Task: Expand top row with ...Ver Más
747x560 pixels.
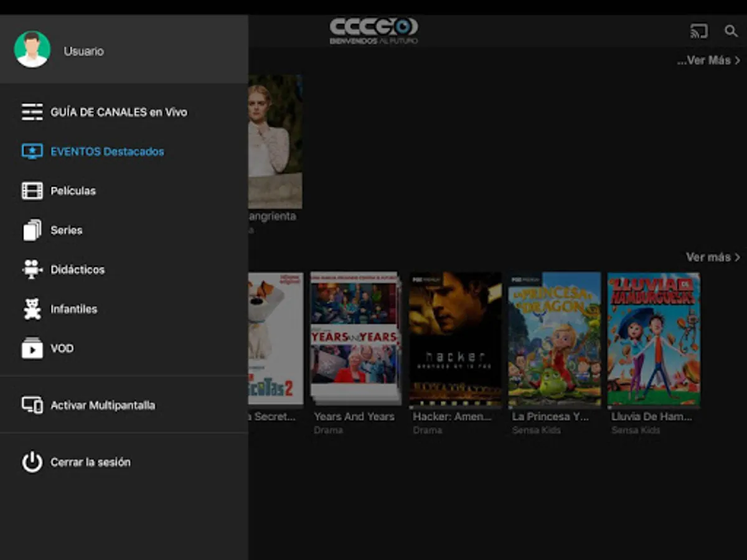Action: [x=708, y=60]
